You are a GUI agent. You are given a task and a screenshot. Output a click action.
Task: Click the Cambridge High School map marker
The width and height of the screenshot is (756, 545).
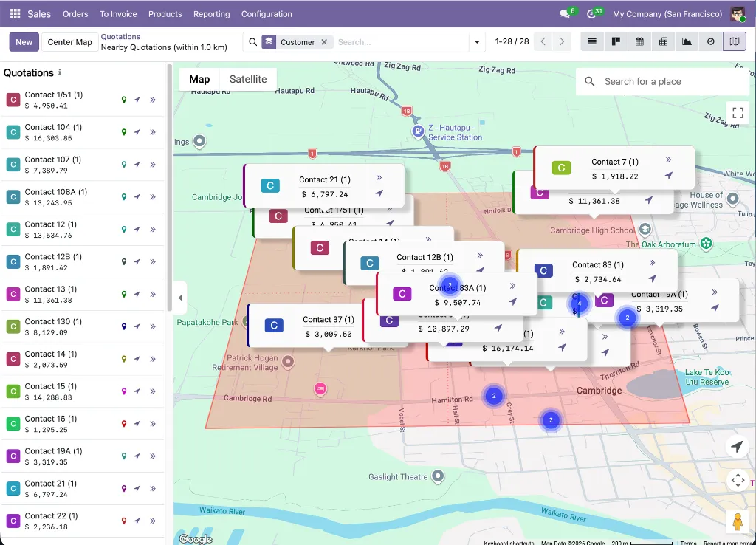tap(645, 229)
